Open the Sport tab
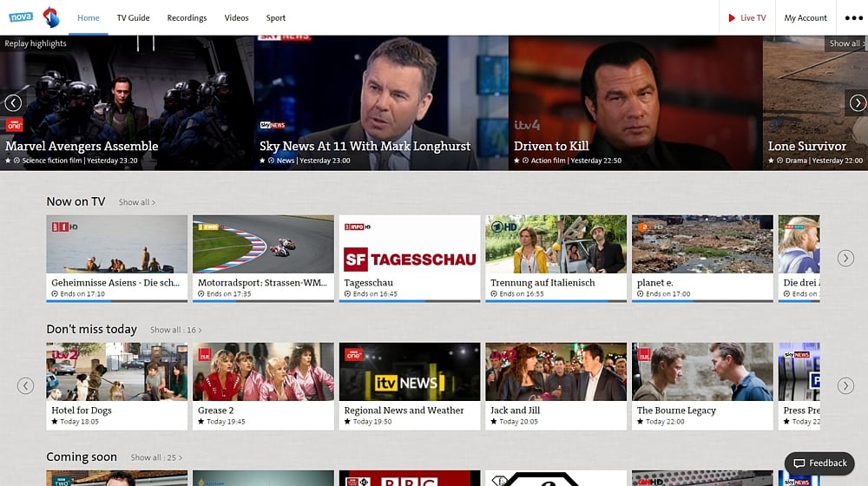Screen dimensions: 868x486 [276, 17]
